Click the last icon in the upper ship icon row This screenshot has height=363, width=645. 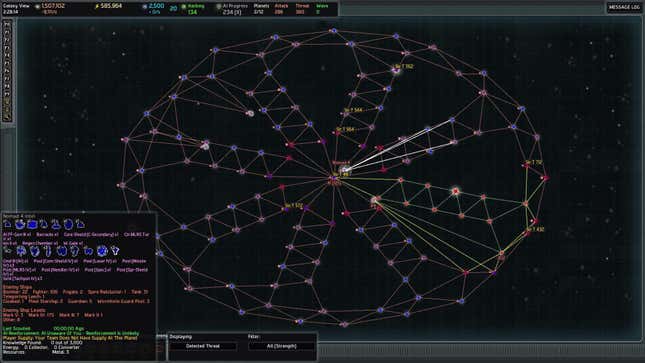point(80,224)
